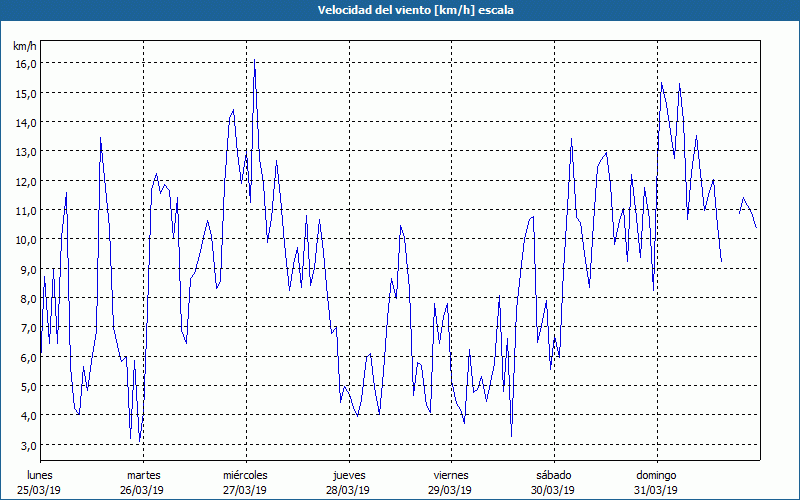Viewport: 800px width, 500px height.
Task: Select the 27/03/19 date label
Action: [x=245, y=490]
